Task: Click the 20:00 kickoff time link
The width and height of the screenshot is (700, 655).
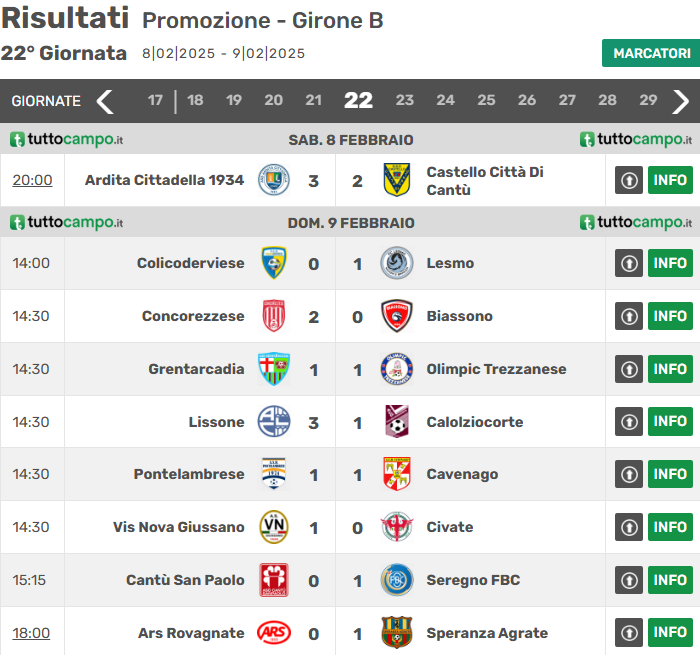Action: [x=32, y=180]
